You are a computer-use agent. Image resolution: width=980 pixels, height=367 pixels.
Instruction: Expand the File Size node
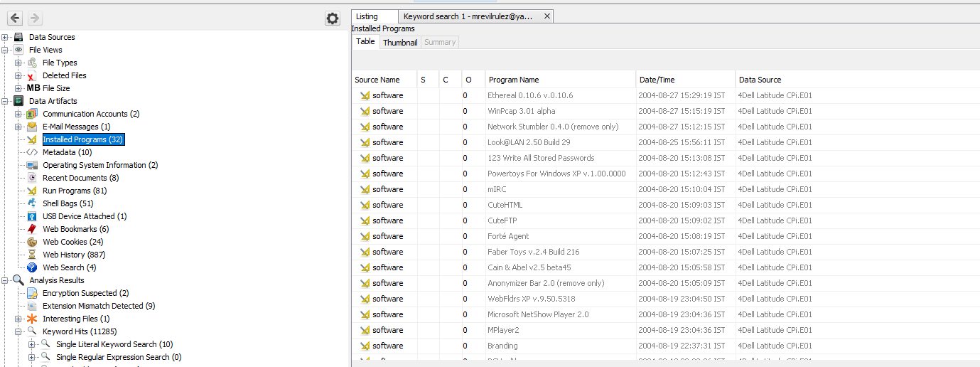(18, 88)
